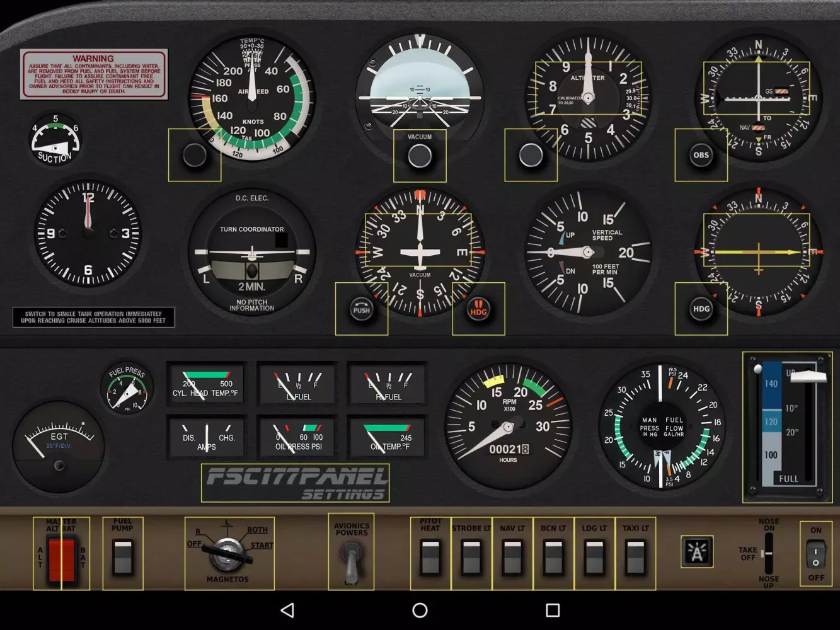Toggle the red master BAT switch half

point(75,553)
